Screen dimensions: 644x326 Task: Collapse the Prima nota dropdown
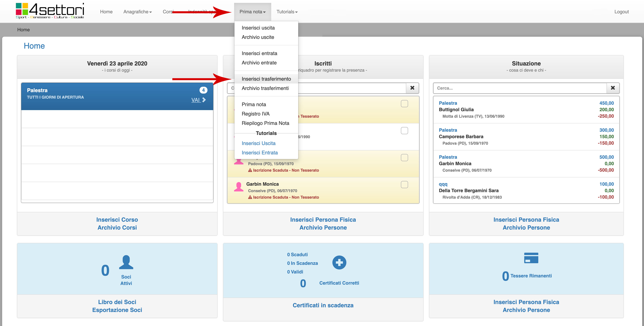252,12
